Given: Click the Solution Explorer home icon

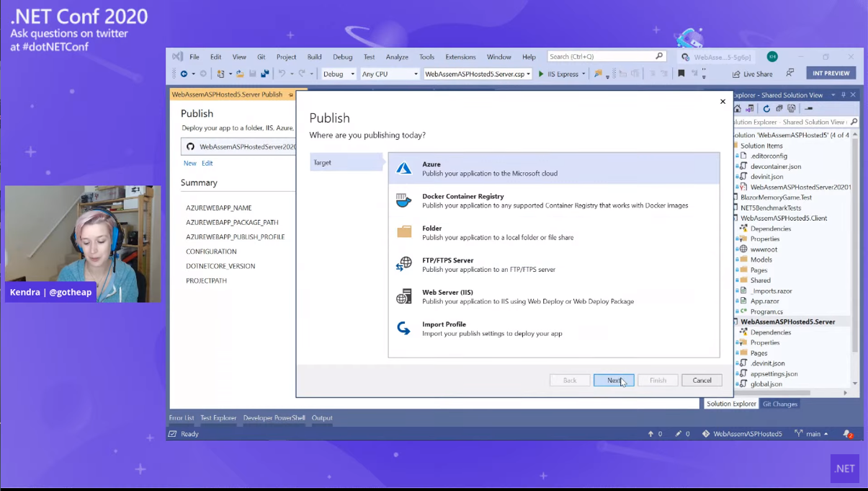Looking at the screenshot, I should (738, 109).
